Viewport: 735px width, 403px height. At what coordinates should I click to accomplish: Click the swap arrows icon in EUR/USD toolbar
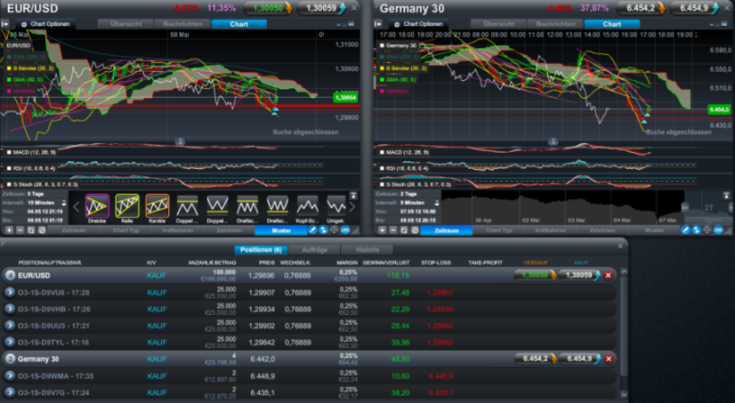(x=323, y=230)
